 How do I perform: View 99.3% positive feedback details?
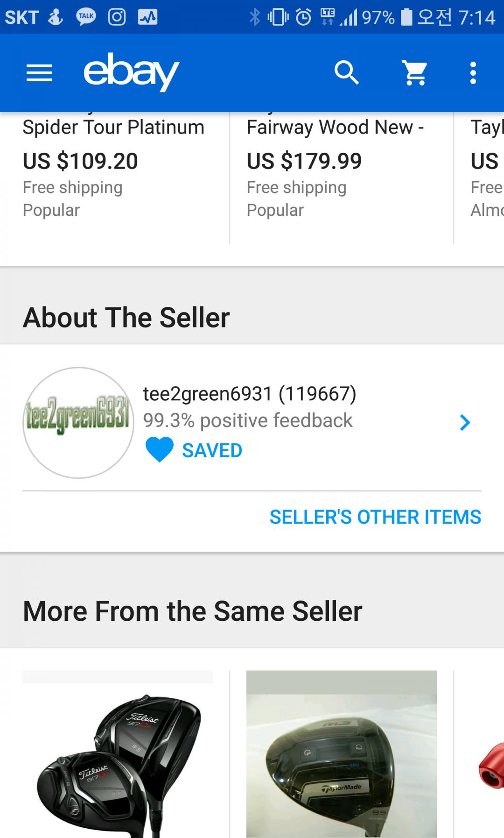click(x=247, y=420)
